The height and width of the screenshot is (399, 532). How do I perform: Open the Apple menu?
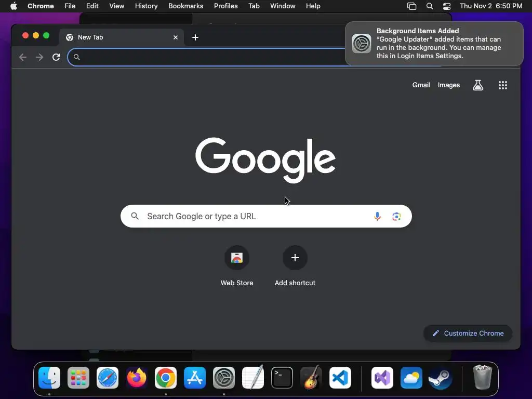coord(14,6)
